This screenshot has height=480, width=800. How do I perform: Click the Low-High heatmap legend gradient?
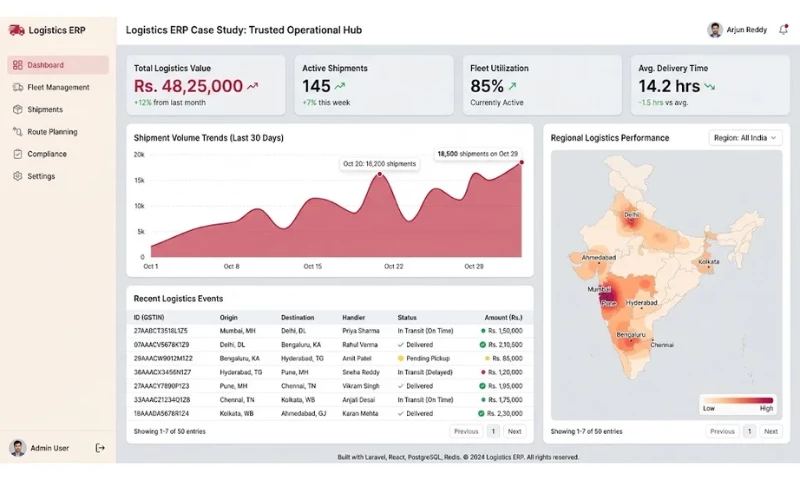click(738, 400)
